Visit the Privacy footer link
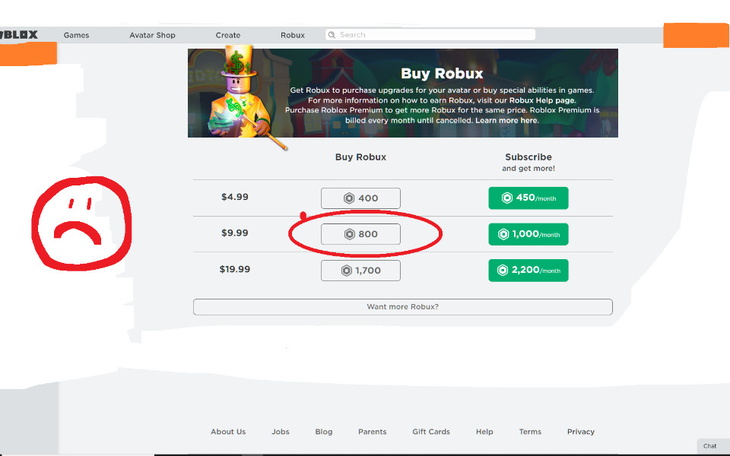Viewport: 730px width, 456px height. coord(580,432)
